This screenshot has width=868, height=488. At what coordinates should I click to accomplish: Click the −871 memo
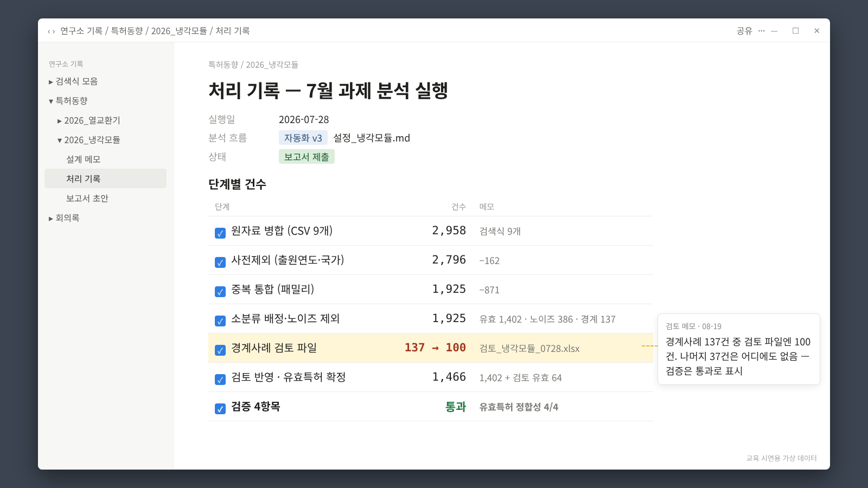(489, 290)
